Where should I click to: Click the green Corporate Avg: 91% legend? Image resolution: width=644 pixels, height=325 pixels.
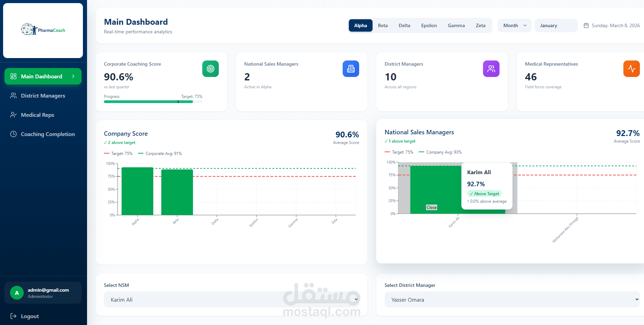(160, 154)
